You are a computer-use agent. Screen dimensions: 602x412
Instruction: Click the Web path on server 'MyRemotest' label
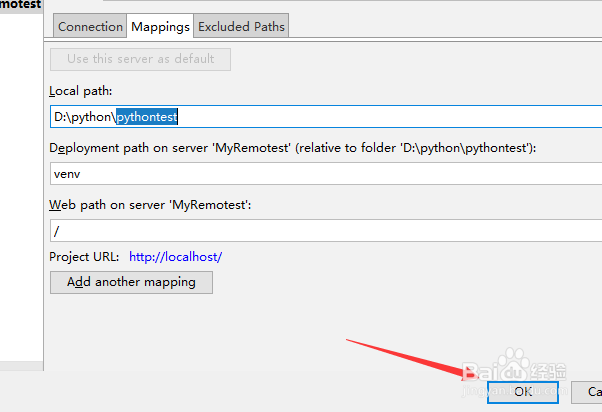click(150, 205)
